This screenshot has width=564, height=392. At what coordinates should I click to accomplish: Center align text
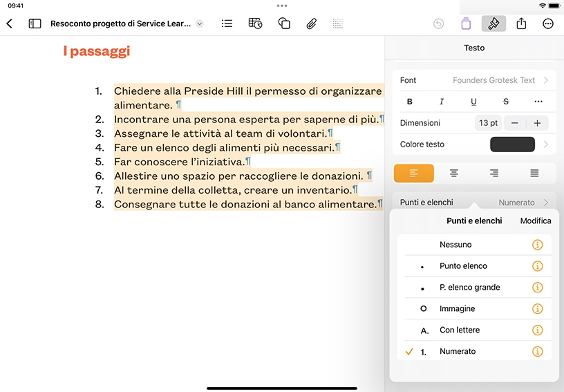point(454,174)
